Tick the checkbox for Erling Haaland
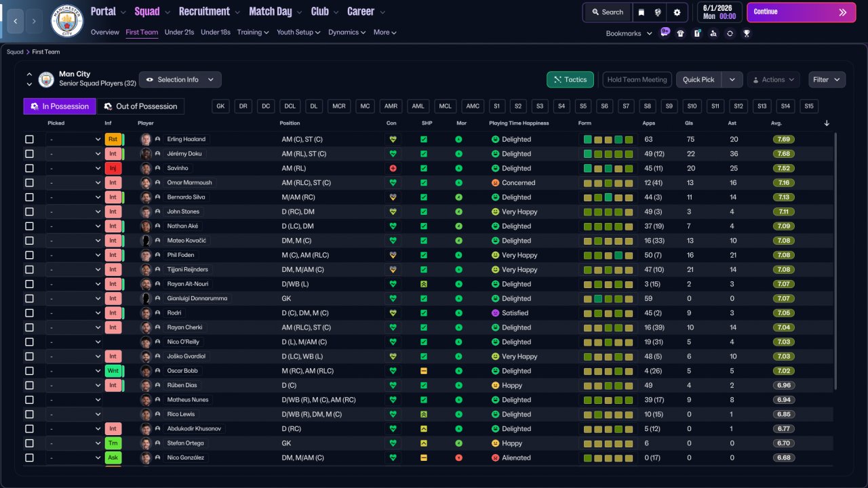 pos(29,139)
